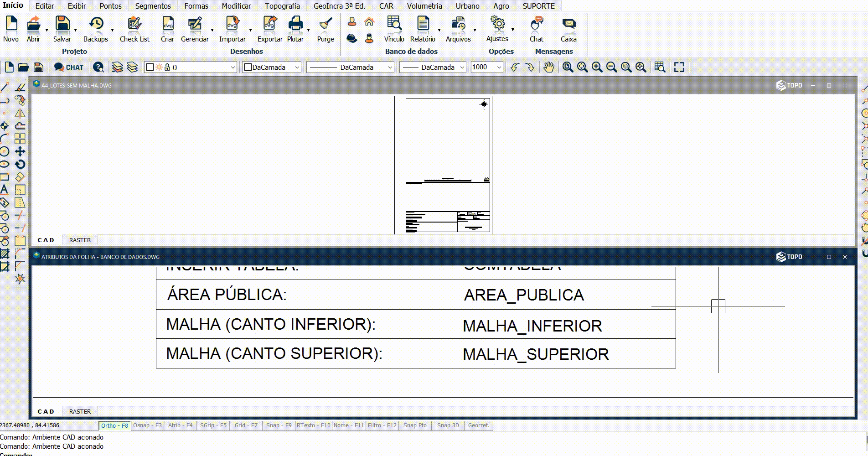
Task: Click the Zoom Out magnifier
Action: click(x=611, y=67)
